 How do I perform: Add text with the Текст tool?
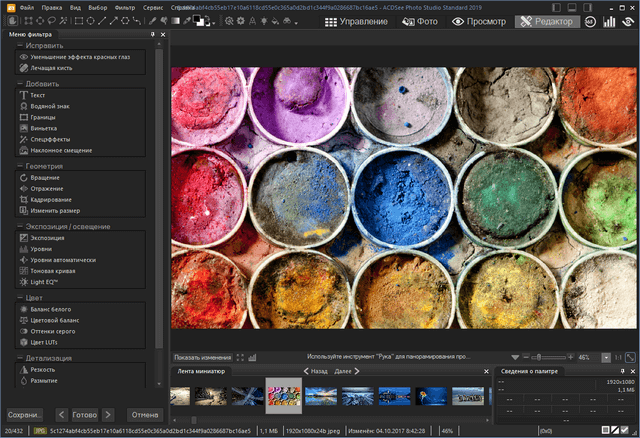pyautogui.click(x=37, y=93)
